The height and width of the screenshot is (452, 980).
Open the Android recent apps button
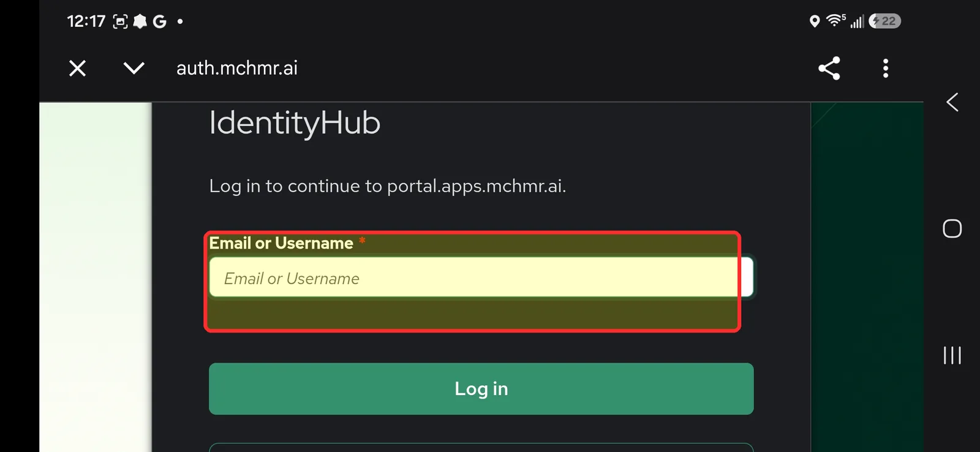point(952,355)
